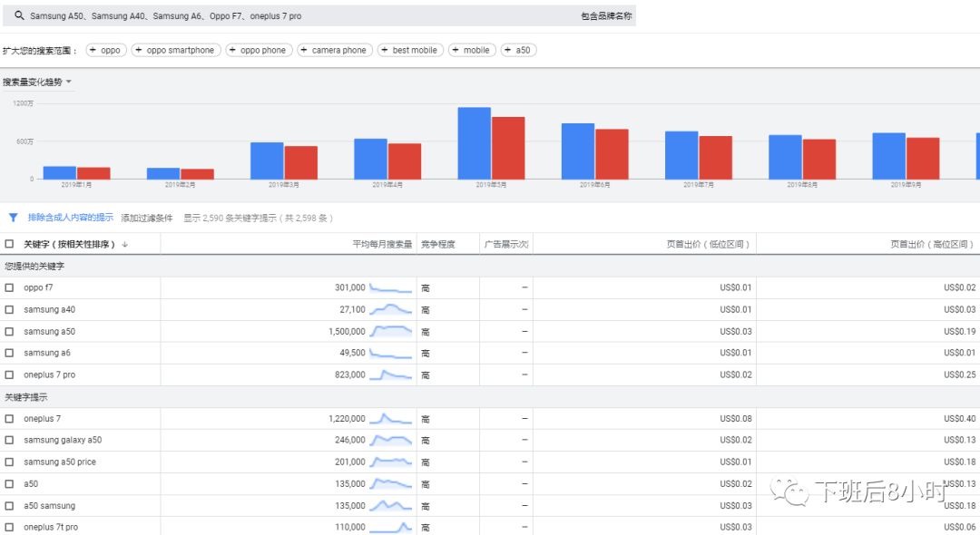Check the a50 row checkbox
The width and height of the screenshot is (980, 535).
click(x=9, y=484)
